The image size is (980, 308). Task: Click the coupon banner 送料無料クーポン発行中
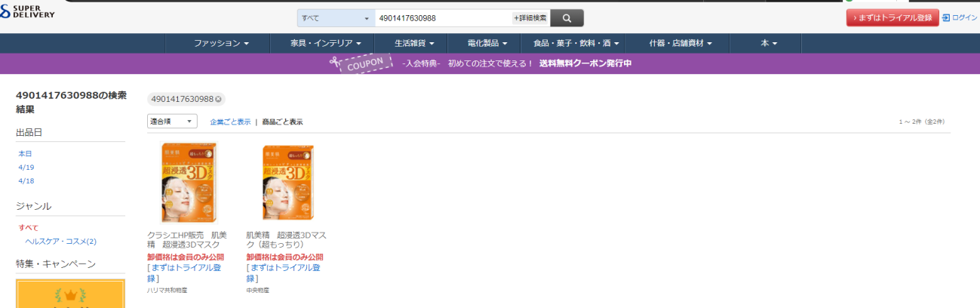click(585, 63)
